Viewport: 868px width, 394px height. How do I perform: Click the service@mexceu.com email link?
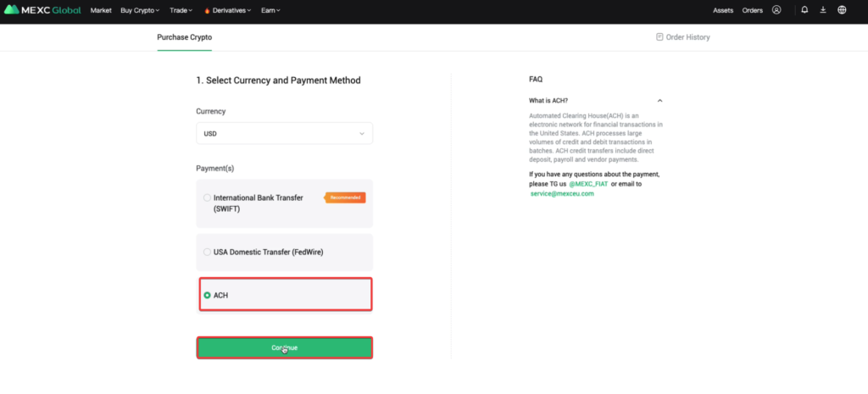click(x=562, y=194)
